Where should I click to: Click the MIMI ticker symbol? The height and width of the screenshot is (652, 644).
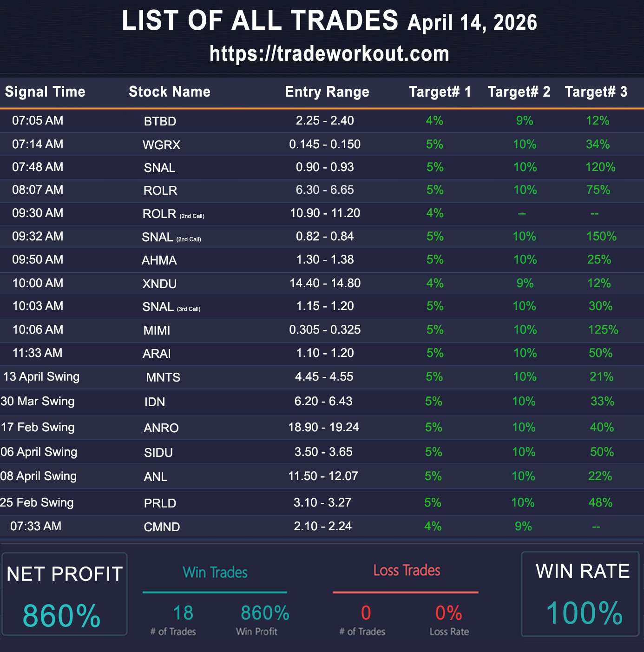tap(157, 330)
